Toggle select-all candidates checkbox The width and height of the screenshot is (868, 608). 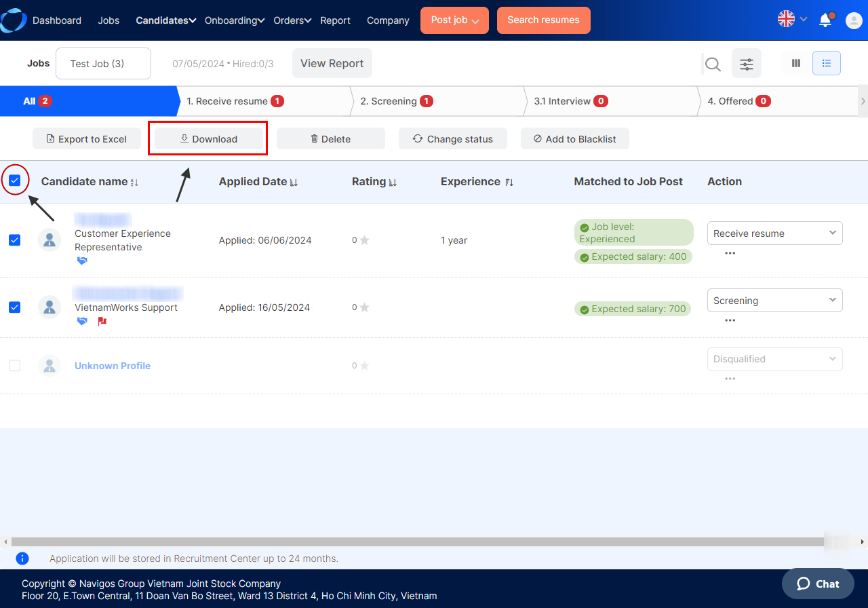coord(14,180)
